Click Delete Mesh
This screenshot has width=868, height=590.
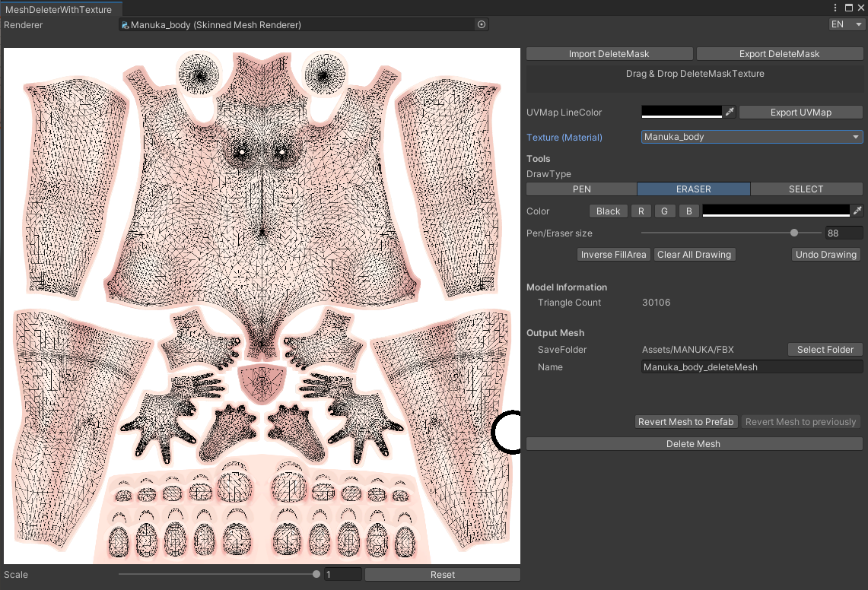click(694, 443)
